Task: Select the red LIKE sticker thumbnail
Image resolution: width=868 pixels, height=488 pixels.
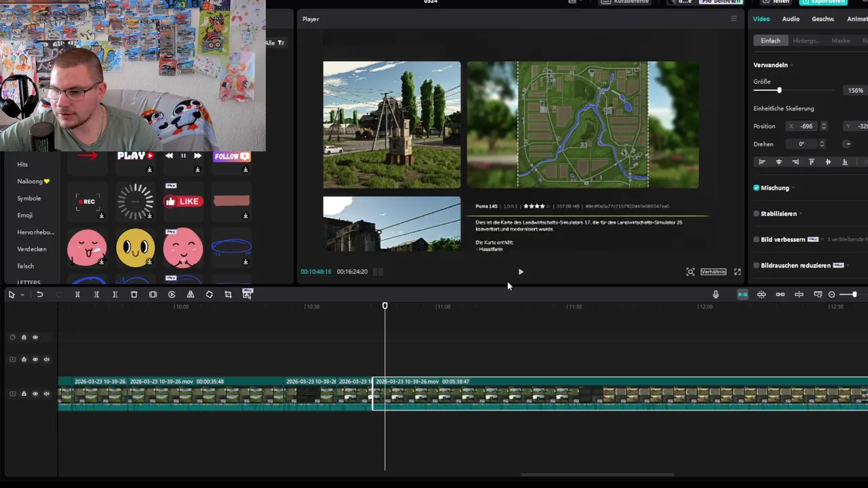Action: click(x=183, y=201)
